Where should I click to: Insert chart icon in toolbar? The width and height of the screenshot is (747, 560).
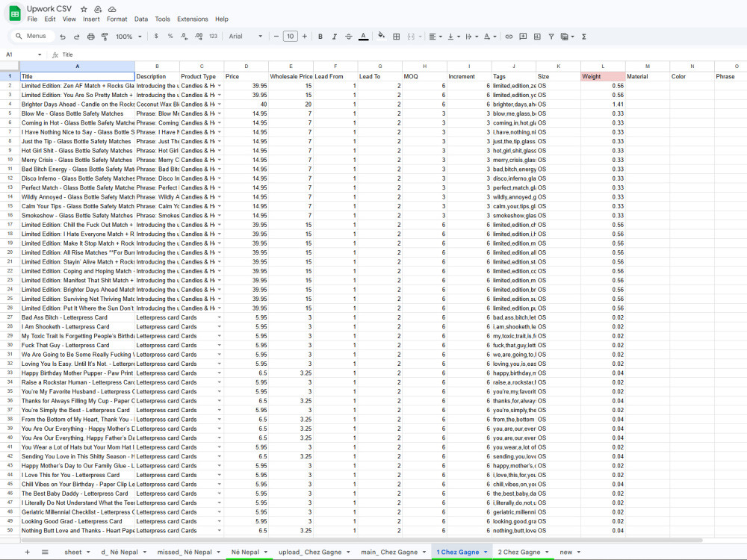point(537,36)
